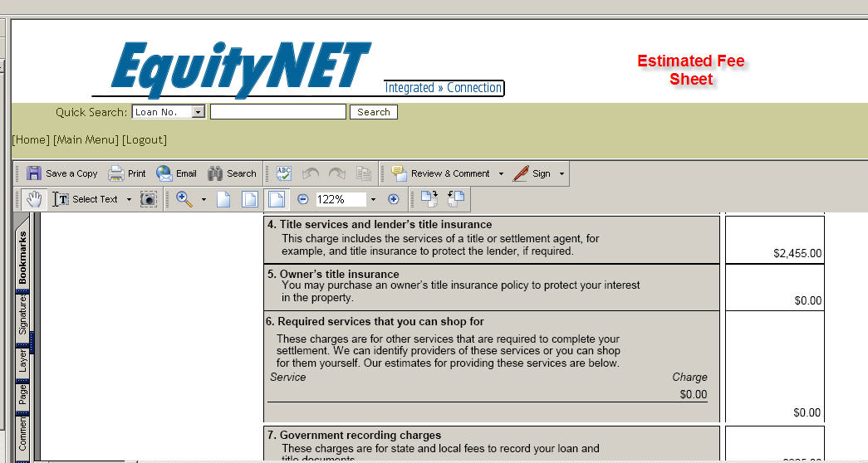Expand the Review & Comment dropdown arrow
Image resolution: width=868 pixels, height=463 pixels.
[501, 173]
